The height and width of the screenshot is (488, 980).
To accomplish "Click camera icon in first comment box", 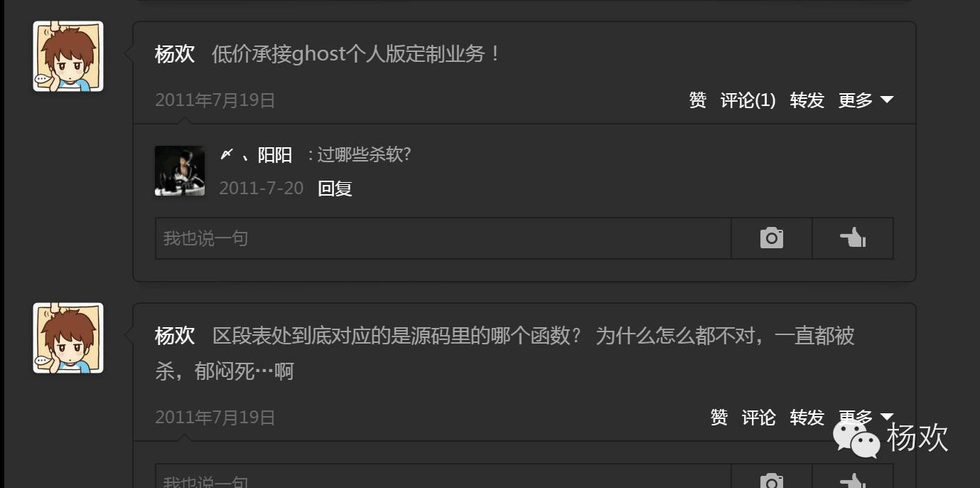I will coord(771,238).
